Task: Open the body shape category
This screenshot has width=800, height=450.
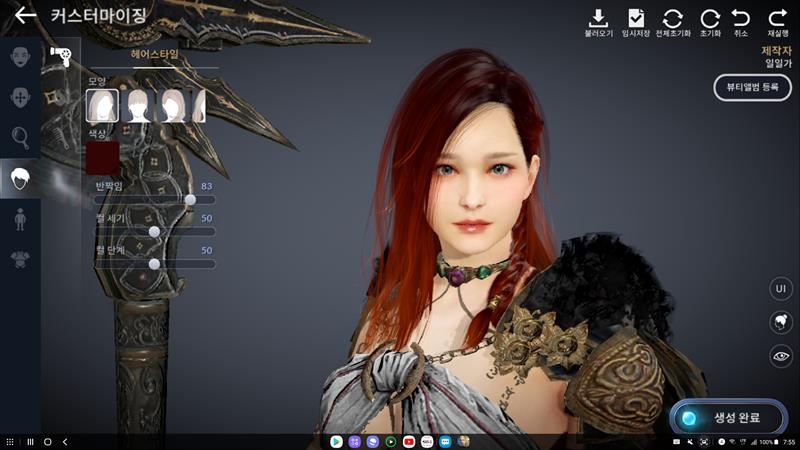Action: pos(20,219)
